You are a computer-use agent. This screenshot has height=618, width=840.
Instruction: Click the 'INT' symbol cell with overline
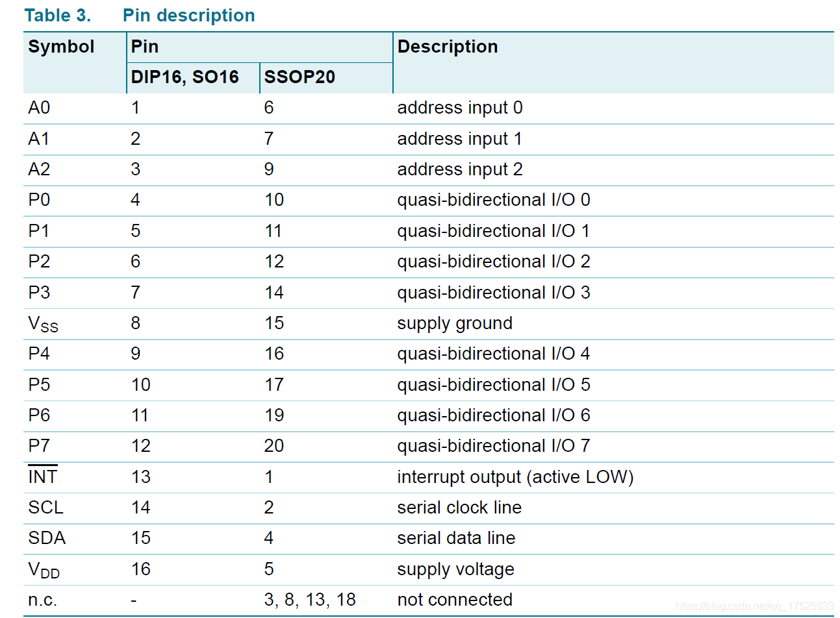click(43, 476)
